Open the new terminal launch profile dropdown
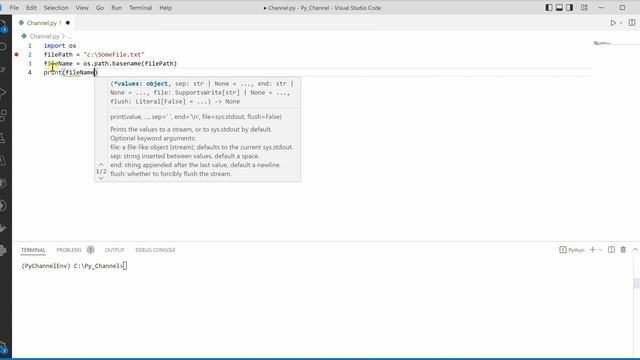This screenshot has height=360, width=640. click(600, 250)
